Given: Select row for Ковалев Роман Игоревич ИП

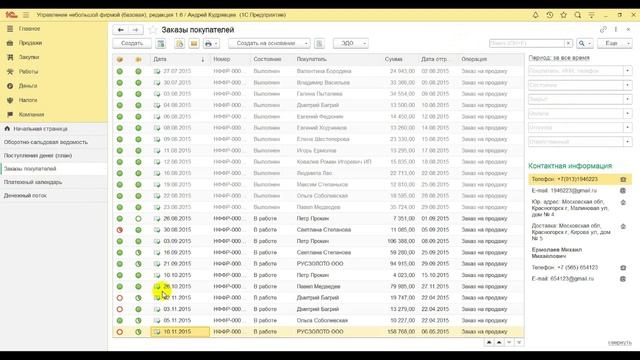Looking at the screenshot, I should point(318,162).
